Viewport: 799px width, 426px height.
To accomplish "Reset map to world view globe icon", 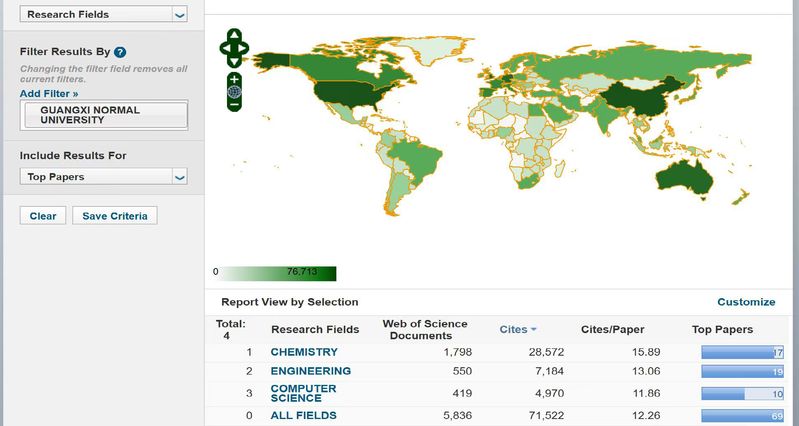I will tap(234, 92).
